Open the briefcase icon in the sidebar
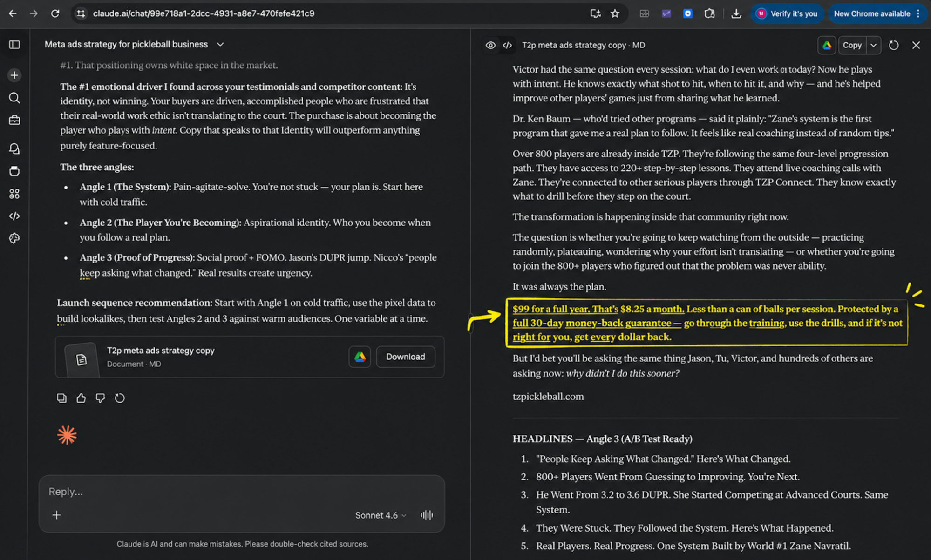931x560 pixels. pyautogui.click(x=14, y=120)
